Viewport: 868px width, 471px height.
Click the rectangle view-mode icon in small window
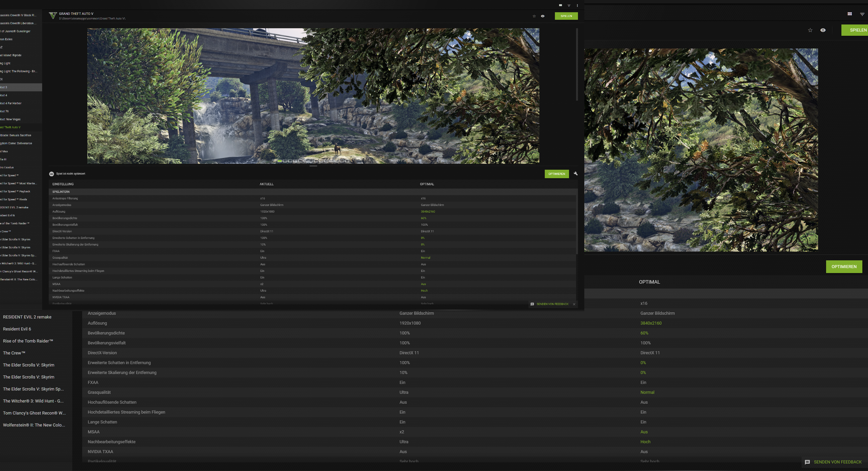pos(560,5)
